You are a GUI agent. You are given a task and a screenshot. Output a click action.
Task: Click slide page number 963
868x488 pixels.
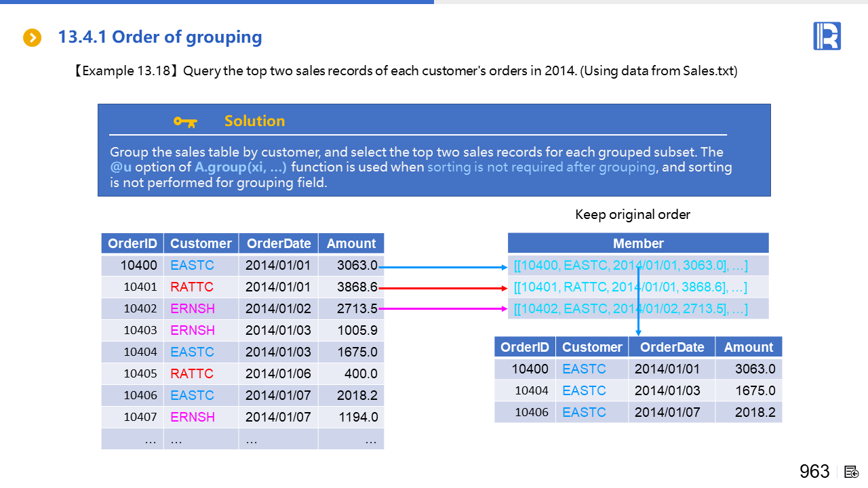coord(814,472)
